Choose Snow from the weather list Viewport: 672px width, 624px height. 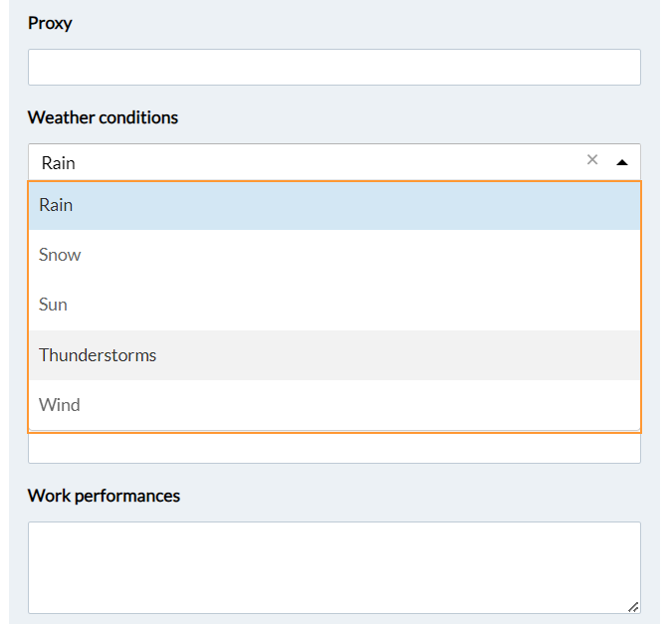coord(335,255)
